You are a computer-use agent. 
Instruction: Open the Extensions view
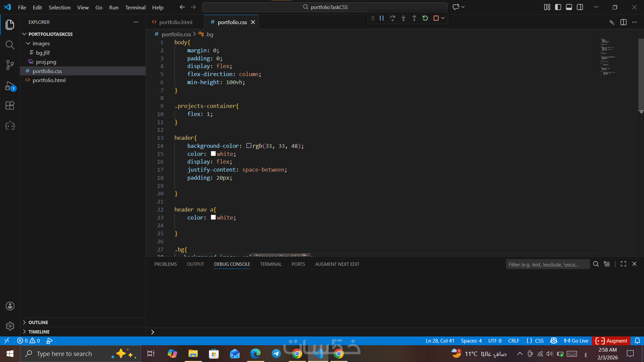pyautogui.click(x=10, y=106)
